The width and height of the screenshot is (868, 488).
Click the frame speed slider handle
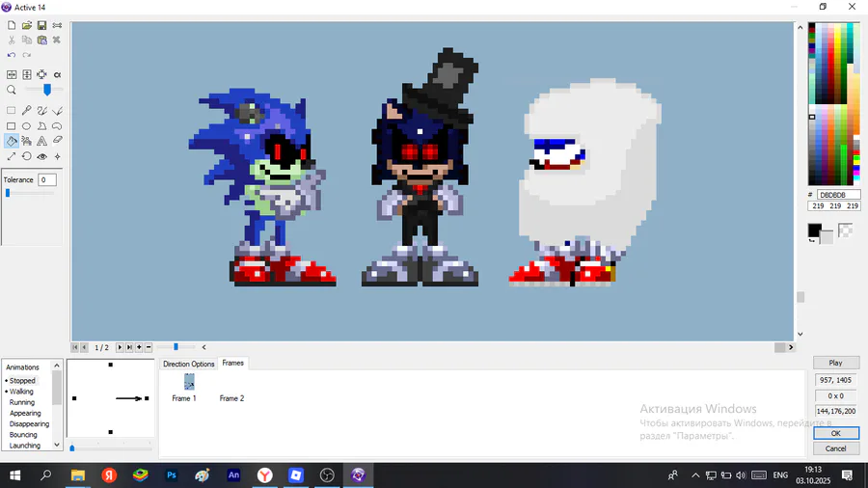tap(176, 347)
